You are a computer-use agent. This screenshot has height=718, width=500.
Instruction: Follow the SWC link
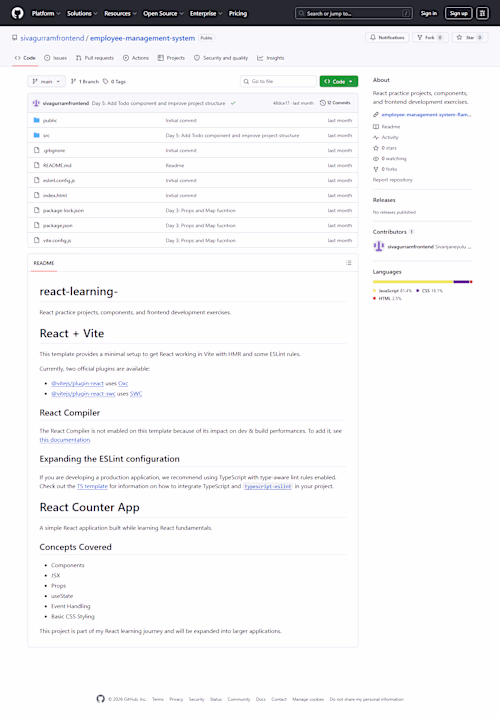[x=136, y=394]
